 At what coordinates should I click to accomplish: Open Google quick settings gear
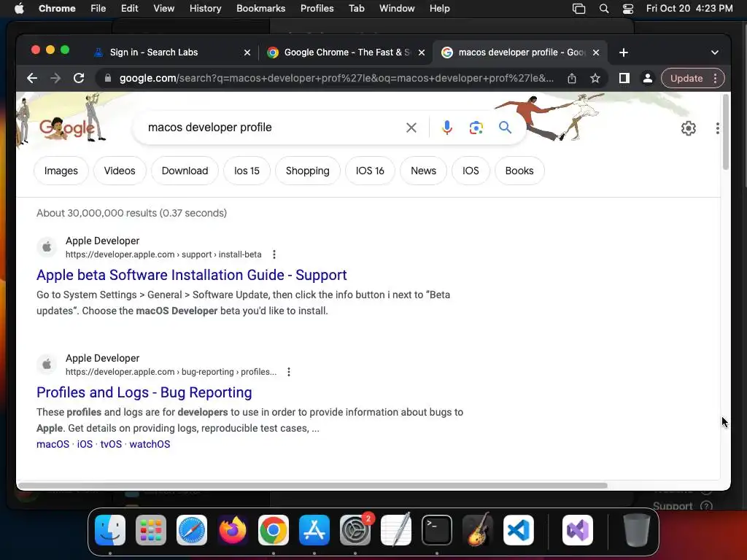pos(689,128)
